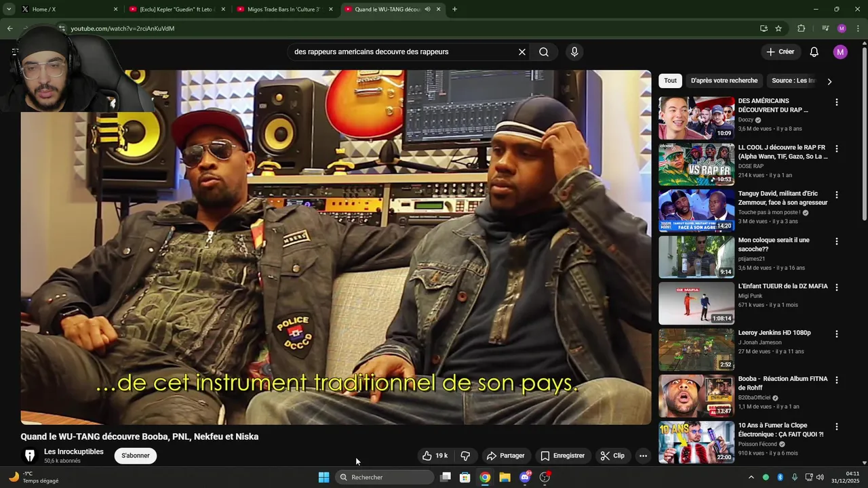Close the Migos Trade Bars tab
This screenshot has width=868, height=488.
pos(331,9)
